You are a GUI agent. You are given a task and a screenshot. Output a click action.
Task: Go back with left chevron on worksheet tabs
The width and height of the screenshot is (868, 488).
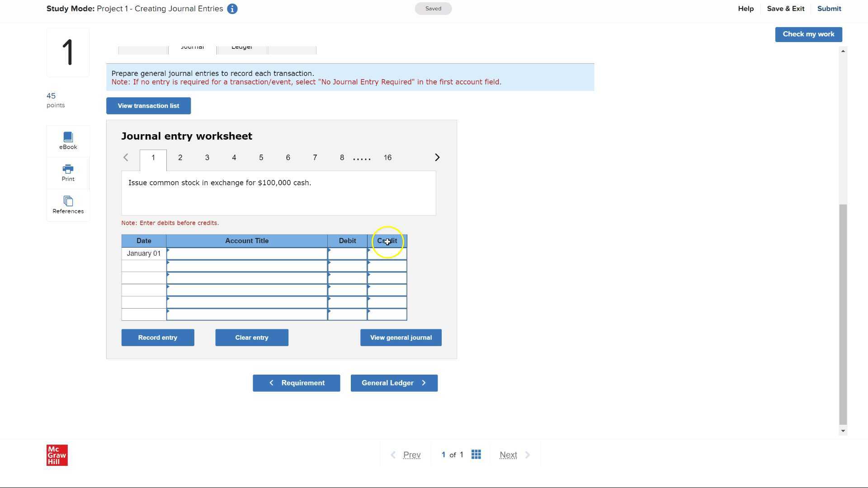point(126,157)
